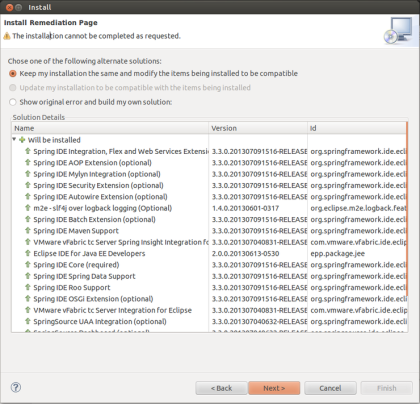
Task: Click the warning triangle icon in the header
Action: click(x=7, y=36)
